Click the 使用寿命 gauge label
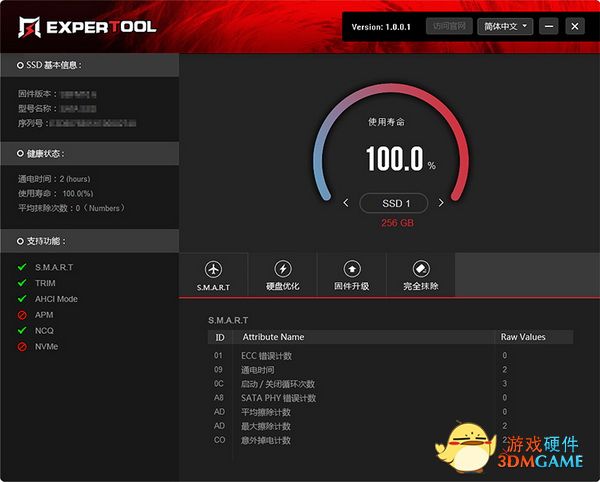Screen dimensions: 600x482 coord(386,122)
